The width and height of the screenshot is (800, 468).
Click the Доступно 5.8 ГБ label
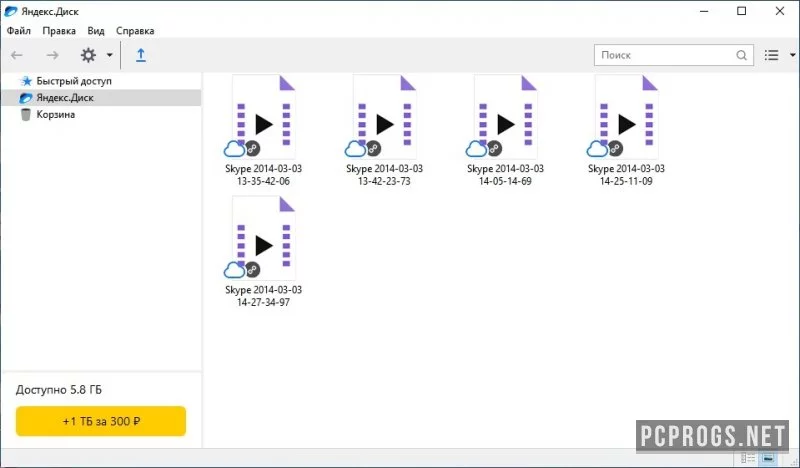coord(59,390)
